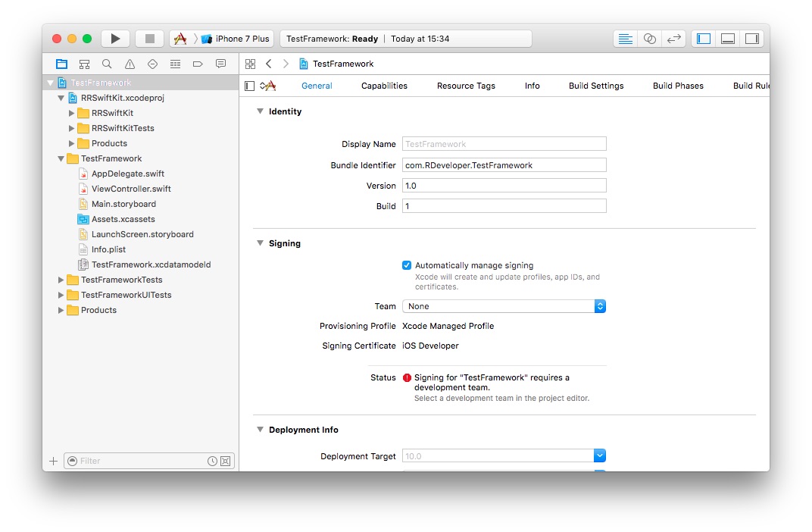Click the Version field
The width and height of the screenshot is (812, 532).
(x=504, y=186)
